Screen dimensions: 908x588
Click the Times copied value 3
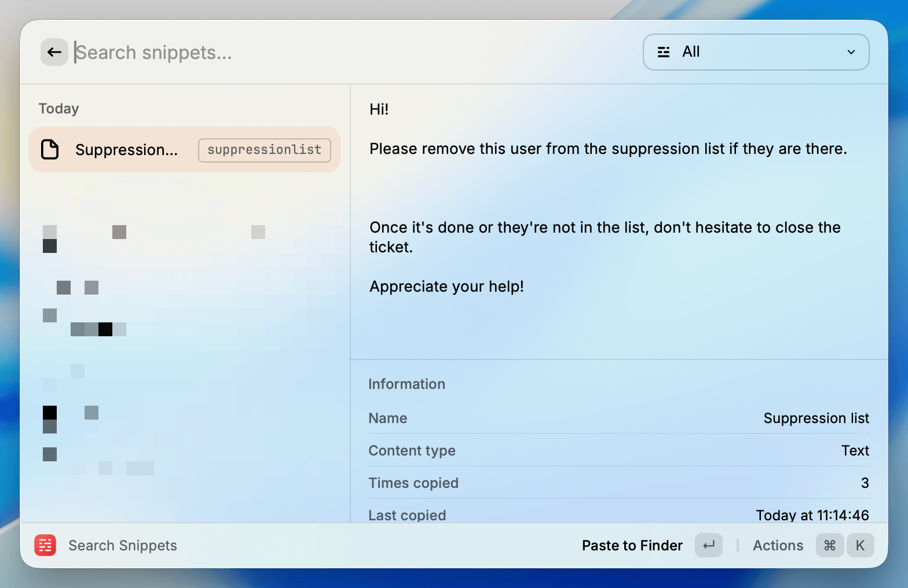point(865,483)
